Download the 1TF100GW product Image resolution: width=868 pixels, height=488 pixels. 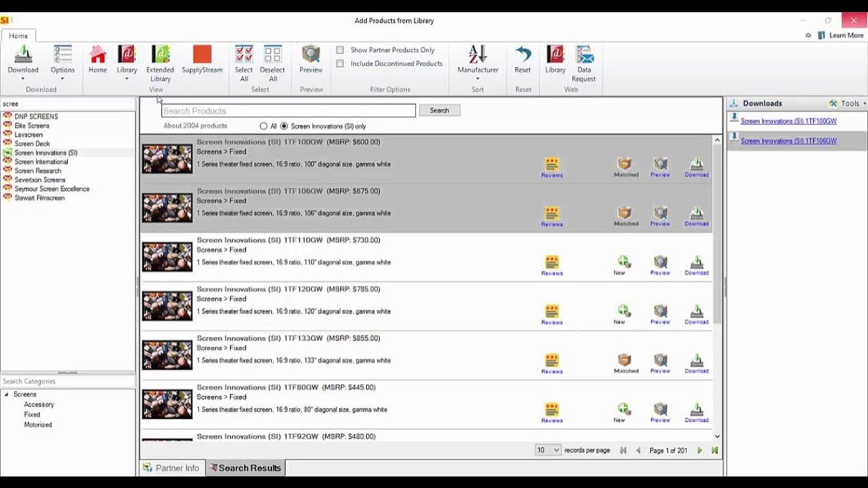tap(696, 167)
